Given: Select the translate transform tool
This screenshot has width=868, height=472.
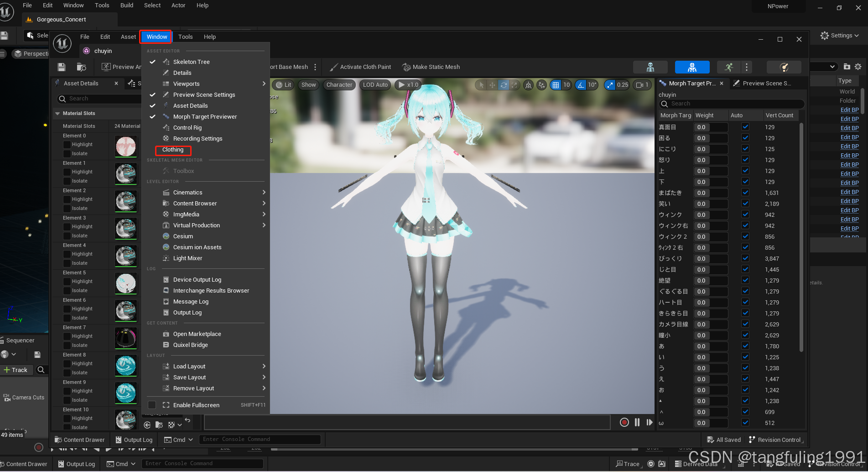Looking at the screenshot, I should tap(493, 85).
